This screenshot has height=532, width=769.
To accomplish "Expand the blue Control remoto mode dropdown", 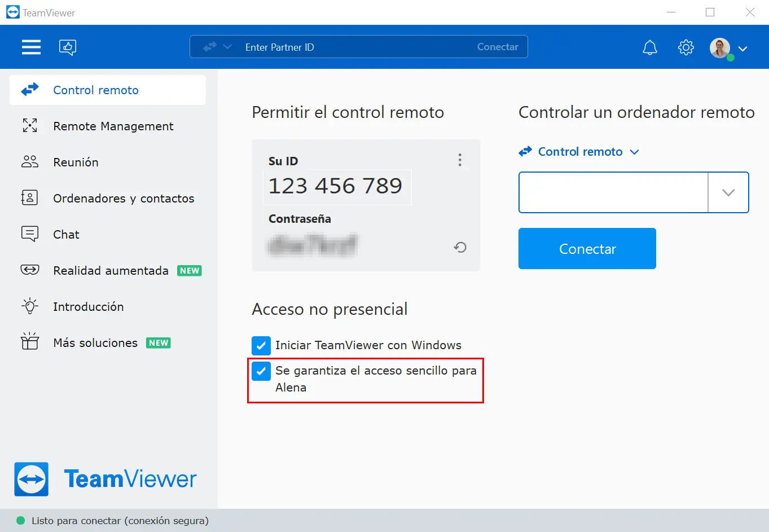I will click(579, 151).
